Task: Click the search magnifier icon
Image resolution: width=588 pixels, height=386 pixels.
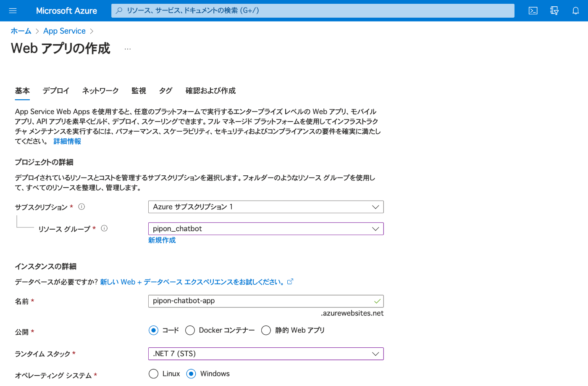Action: pyautogui.click(x=119, y=11)
